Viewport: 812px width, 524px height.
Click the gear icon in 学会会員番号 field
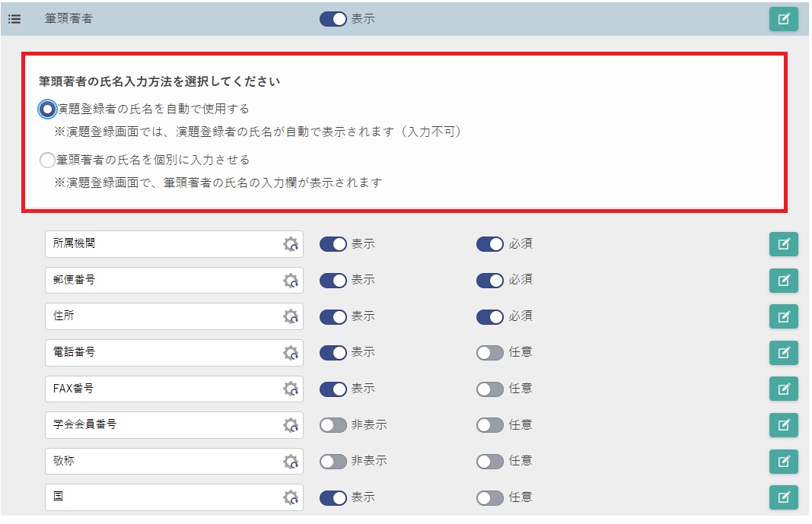[x=291, y=425]
